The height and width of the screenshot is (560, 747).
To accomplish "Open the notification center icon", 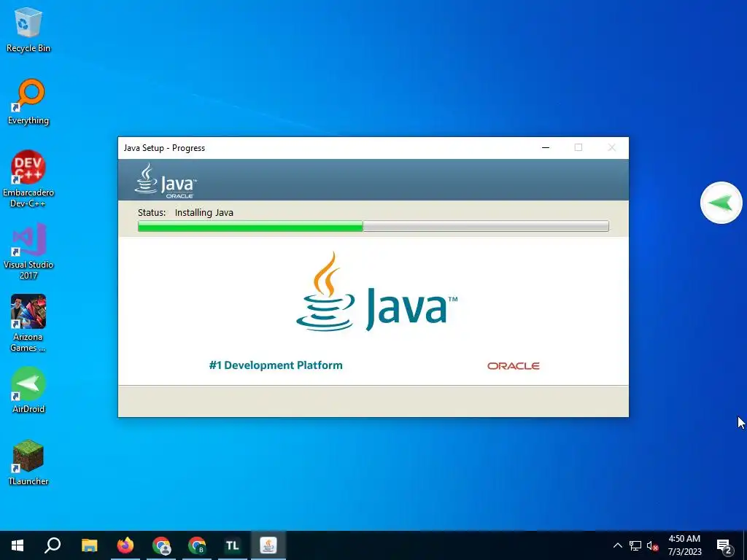I will point(724,546).
